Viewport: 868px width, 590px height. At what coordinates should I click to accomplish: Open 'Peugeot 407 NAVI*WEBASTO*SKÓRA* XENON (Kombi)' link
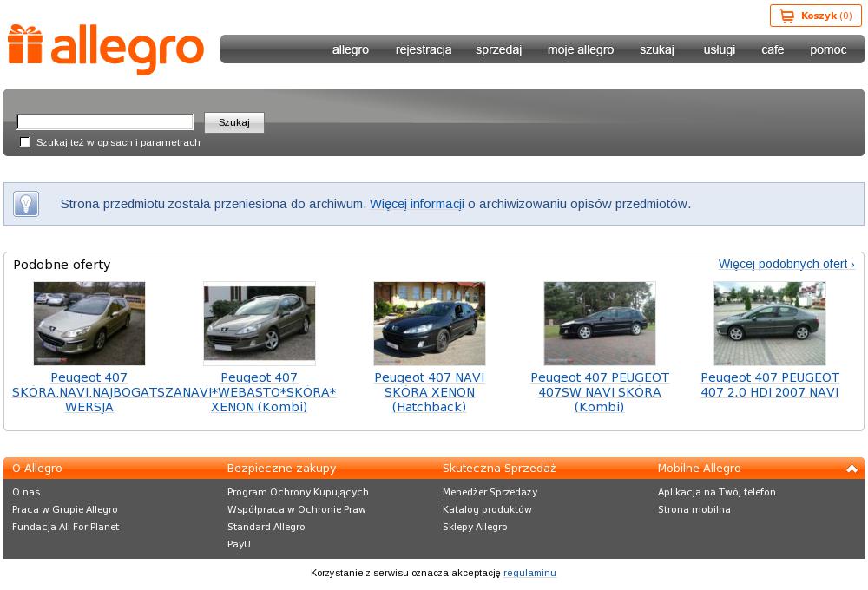[x=259, y=392]
